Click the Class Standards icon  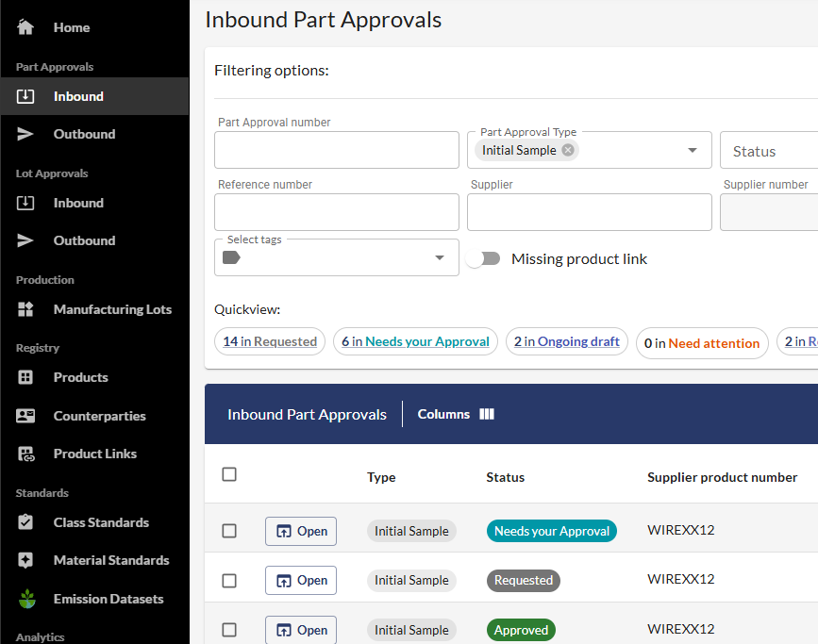[x=25, y=522]
